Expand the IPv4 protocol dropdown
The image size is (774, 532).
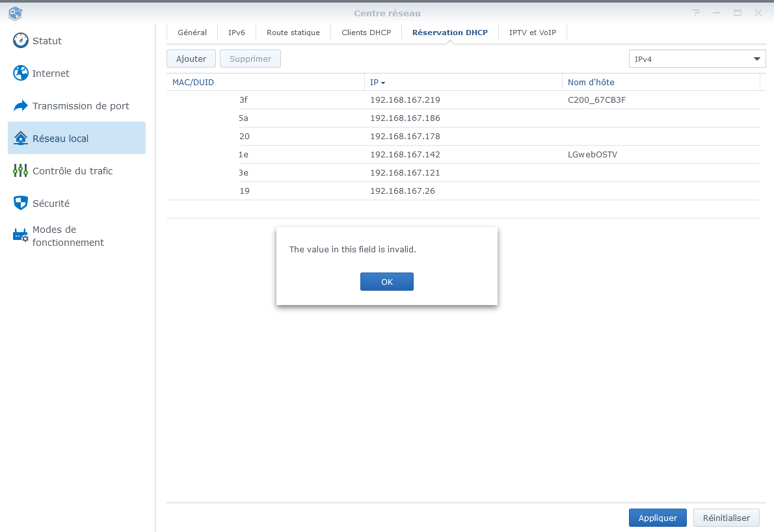point(756,59)
